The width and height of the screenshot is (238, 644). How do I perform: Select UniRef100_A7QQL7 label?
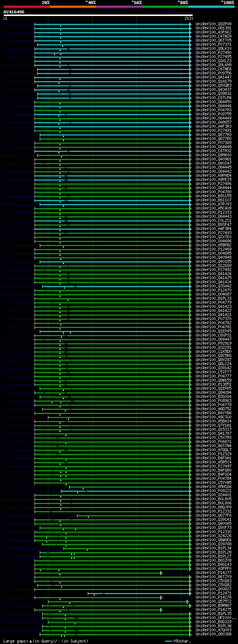click(213, 450)
